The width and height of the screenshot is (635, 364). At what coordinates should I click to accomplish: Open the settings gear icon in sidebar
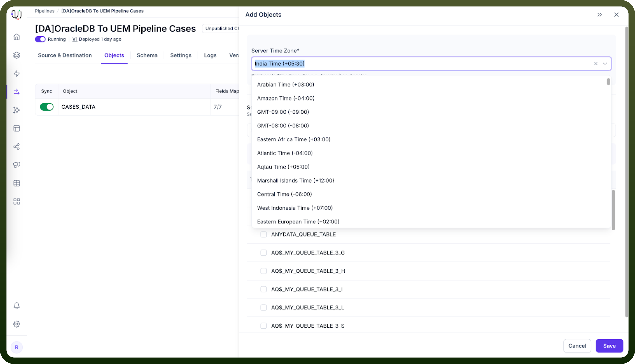tap(17, 324)
